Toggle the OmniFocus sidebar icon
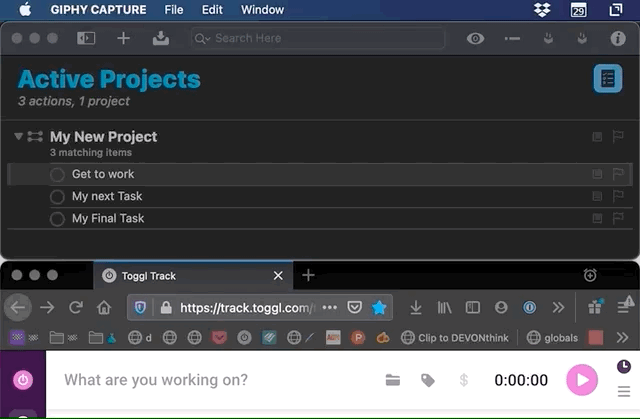This screenshot has width=640, height=419. point(86,38)
